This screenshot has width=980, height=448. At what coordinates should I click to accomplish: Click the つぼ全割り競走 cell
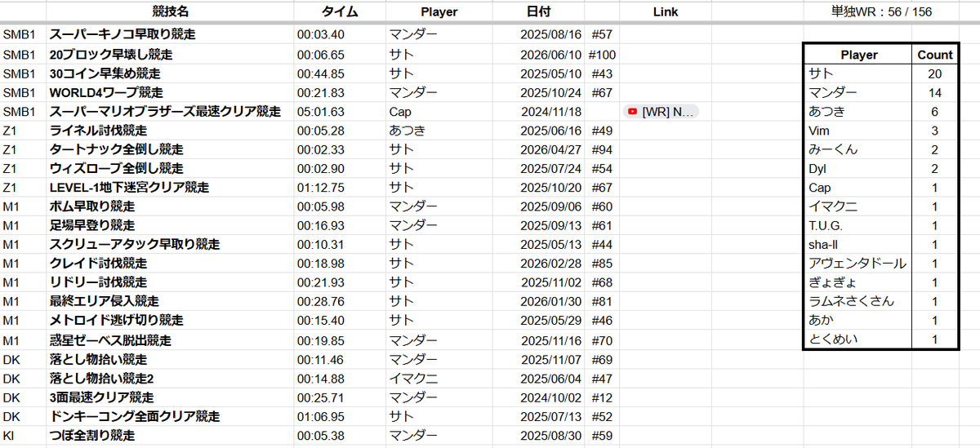(171, 436)
